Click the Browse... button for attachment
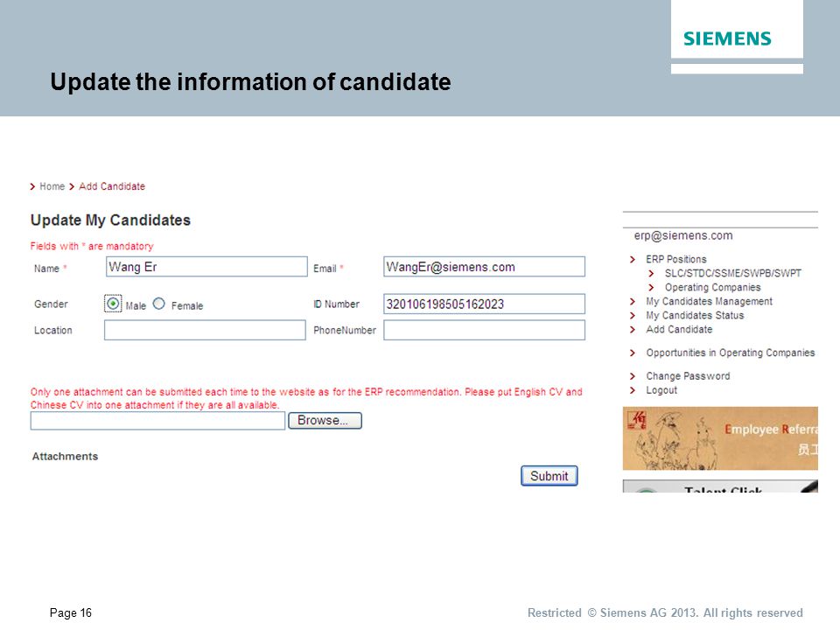Viewport: 840px width, 630px height. point(325,421)
